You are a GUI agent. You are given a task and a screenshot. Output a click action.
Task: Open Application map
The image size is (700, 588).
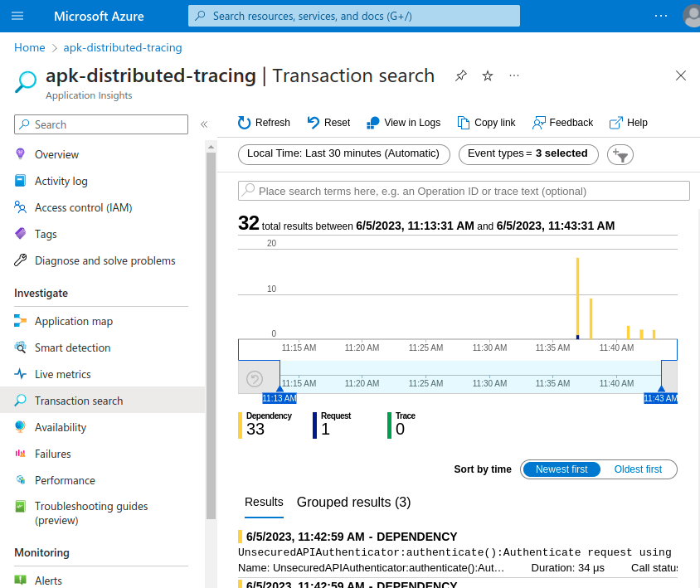tap(102, 321)
